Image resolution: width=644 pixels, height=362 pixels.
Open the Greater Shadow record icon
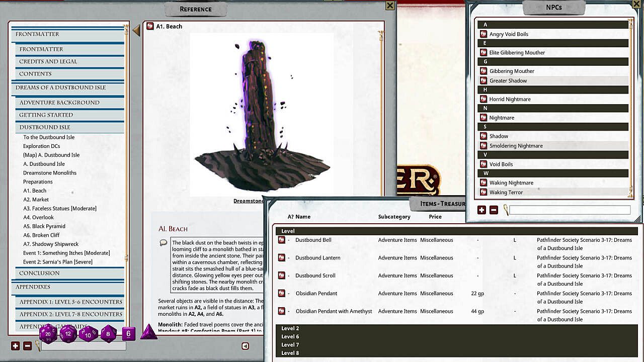tap(483, 80)
